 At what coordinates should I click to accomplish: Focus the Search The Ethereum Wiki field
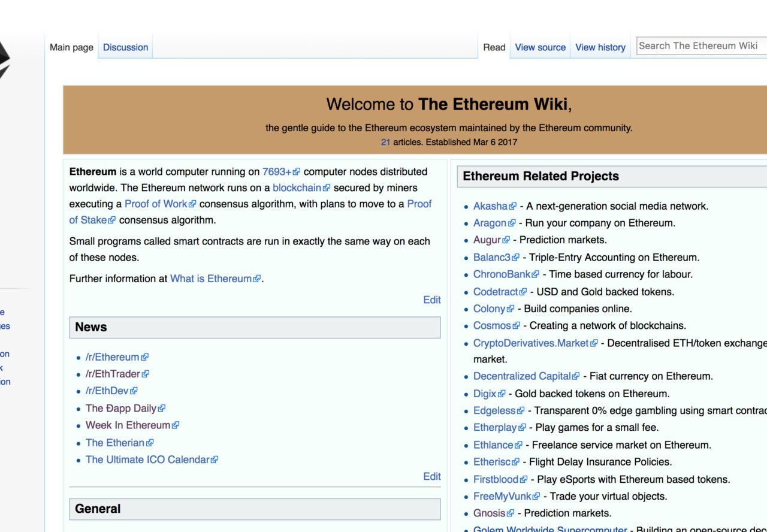(701, 46)
